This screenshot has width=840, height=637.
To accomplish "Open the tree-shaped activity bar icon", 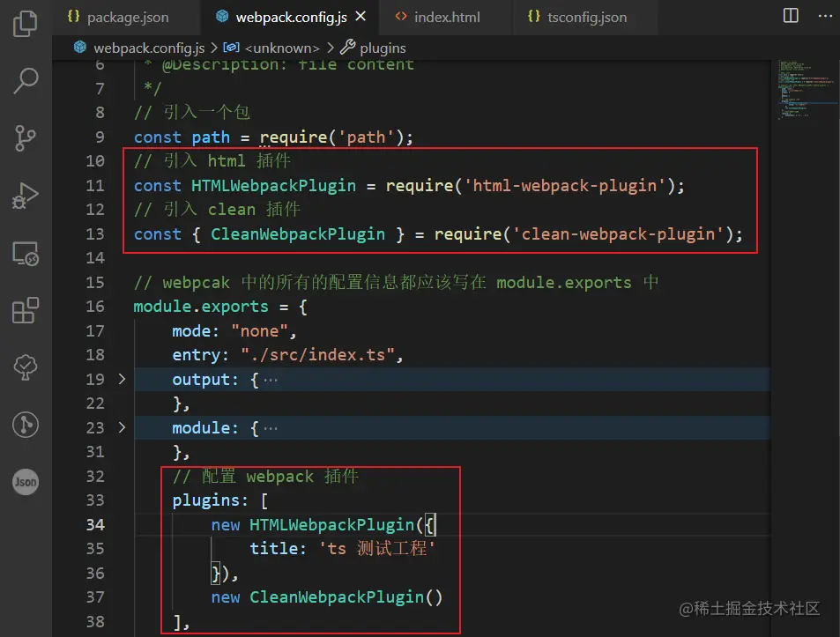I will (26, 367).
